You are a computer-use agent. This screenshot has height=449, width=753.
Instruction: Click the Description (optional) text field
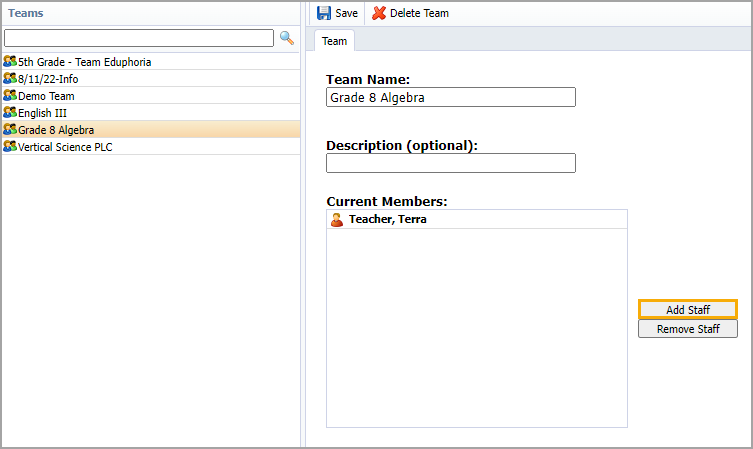(x=450, y=163)
